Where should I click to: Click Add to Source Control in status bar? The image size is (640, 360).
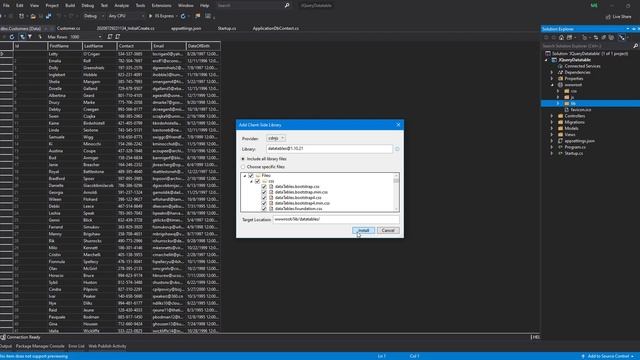tap(608, 356)
